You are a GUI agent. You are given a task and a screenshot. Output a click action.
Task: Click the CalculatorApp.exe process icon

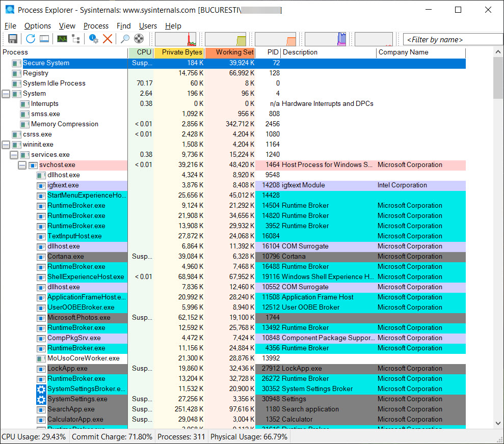coord(41,420)
